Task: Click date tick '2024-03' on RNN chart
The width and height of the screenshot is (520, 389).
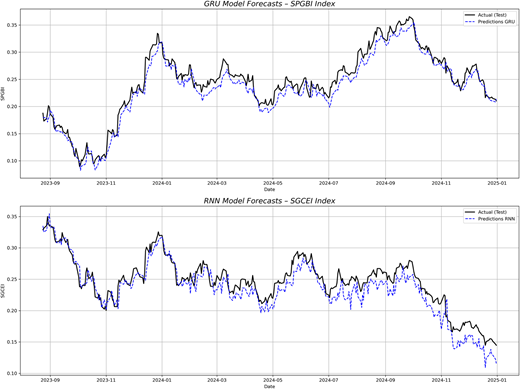Action: click(x=217, y=380)
